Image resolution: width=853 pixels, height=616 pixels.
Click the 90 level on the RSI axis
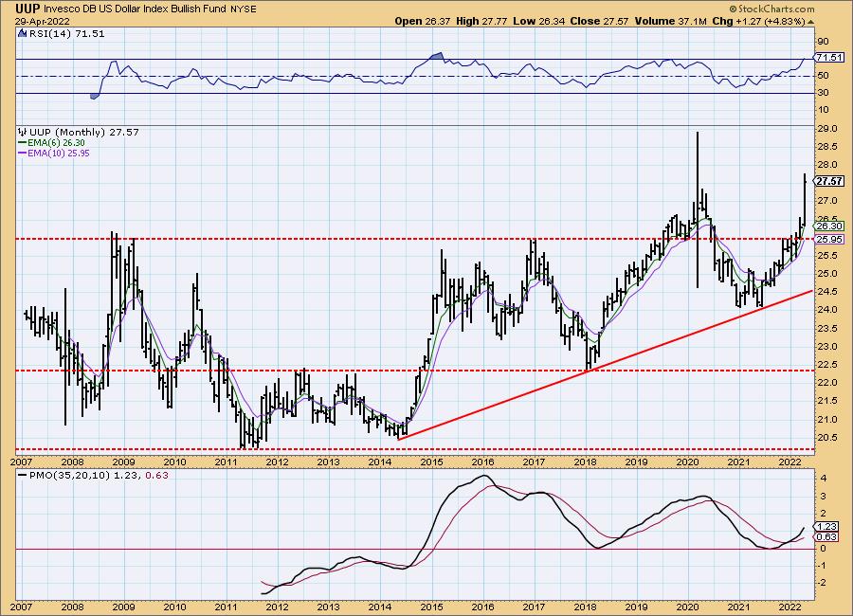[x=823, y=42]
